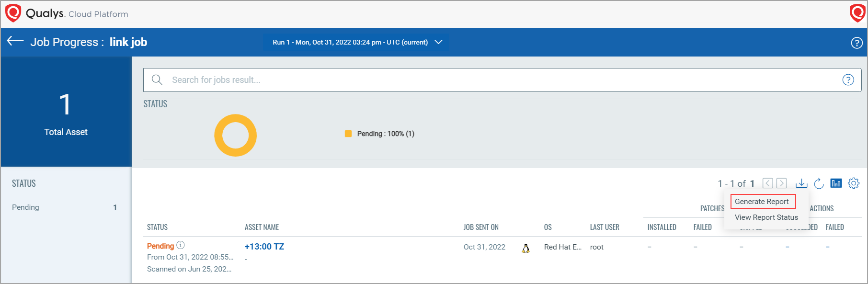The width and height of the screenshot is (868, 284).
Task: Click the report chart icon
Action: point(836,183)
